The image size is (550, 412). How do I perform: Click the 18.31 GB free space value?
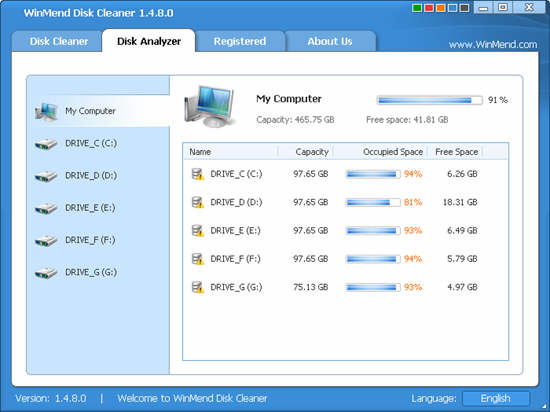460,202
